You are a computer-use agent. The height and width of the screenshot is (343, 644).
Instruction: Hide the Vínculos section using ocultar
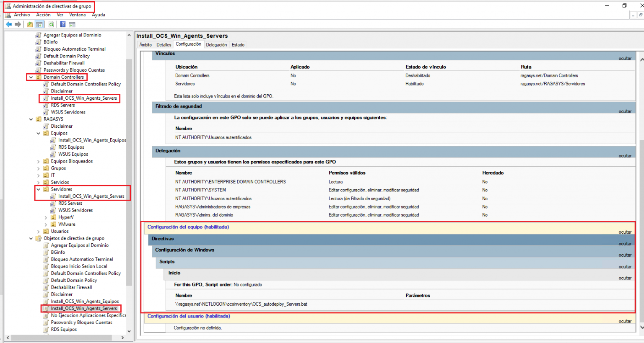pyautogui.click(x=624, y=58)
